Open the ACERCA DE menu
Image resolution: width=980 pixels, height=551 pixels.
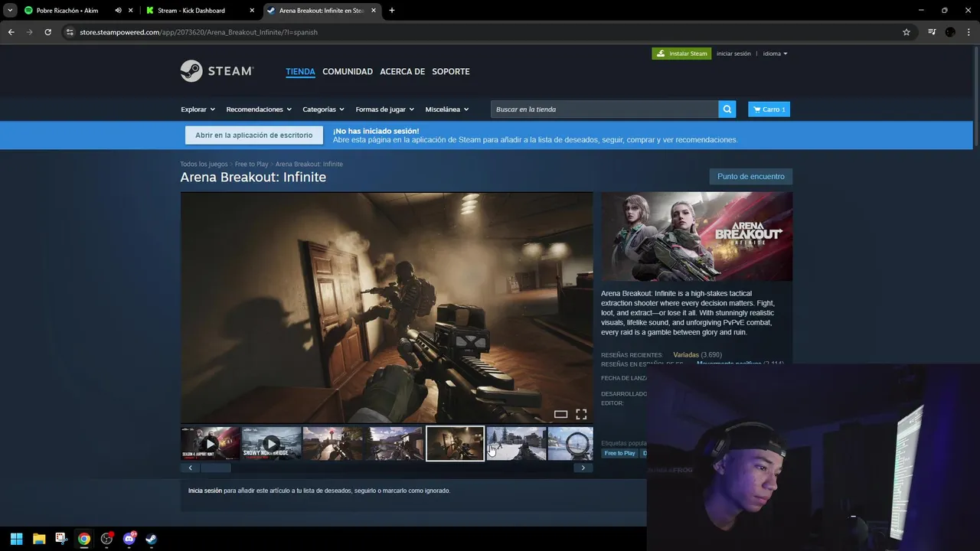tap(402, 71)
